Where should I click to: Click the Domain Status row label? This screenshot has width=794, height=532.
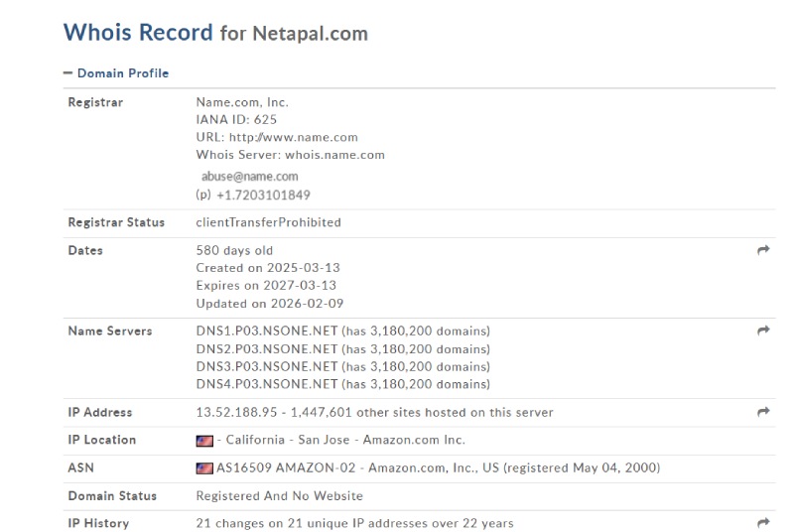(112, 495)
